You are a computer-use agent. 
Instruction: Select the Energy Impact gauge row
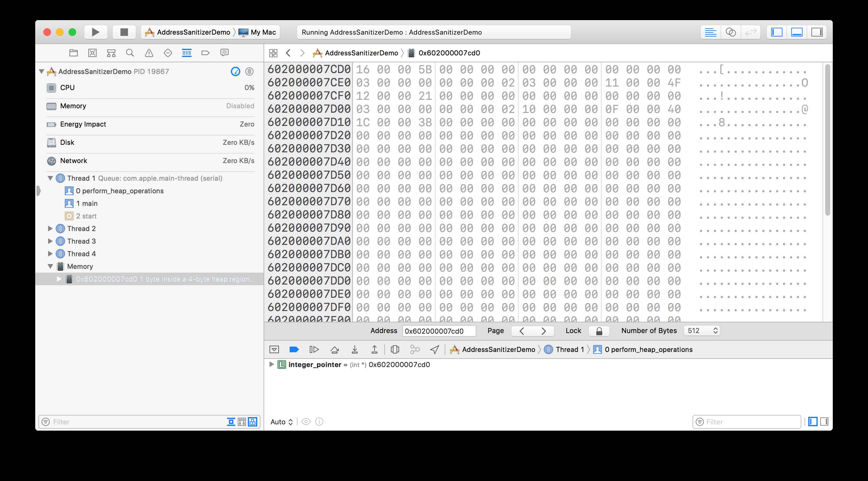[150, 124]
